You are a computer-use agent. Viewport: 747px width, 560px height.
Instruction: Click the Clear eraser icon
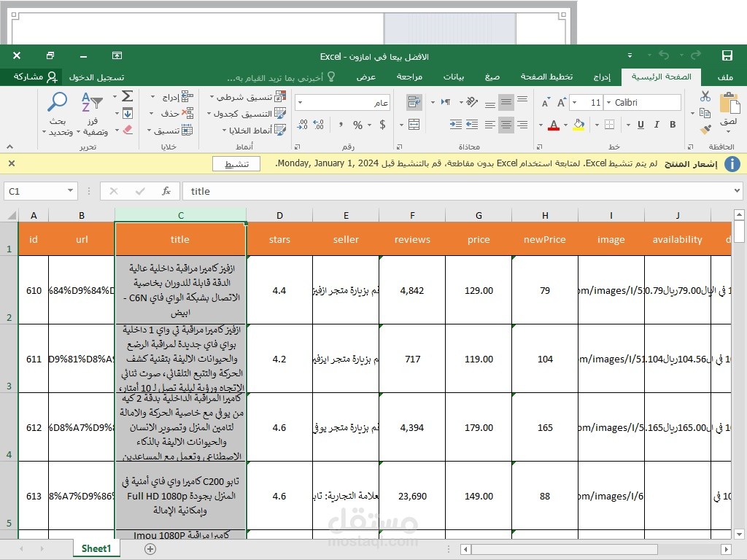click(x=127, y=130)
